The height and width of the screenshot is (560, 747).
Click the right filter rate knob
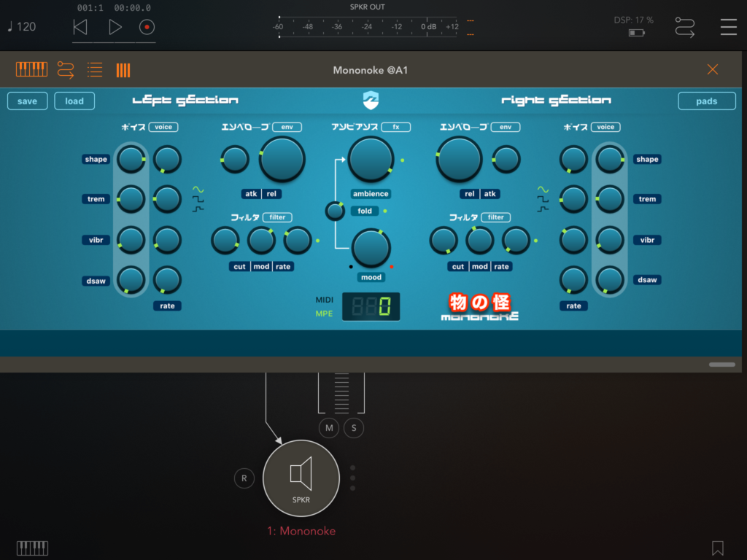[x=516, y=240]
